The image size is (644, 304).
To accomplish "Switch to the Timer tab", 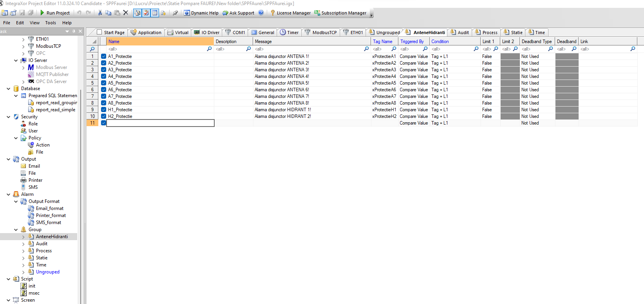I will (289, 33).
